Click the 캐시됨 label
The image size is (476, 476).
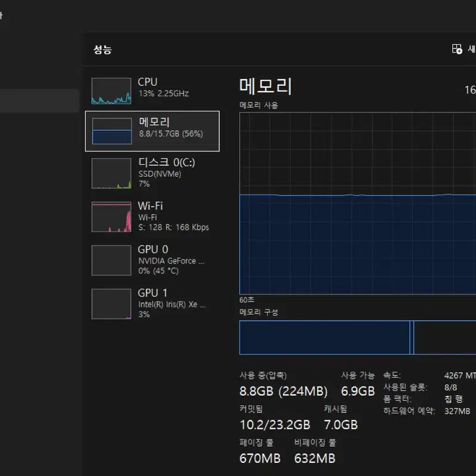coord(336,409)
